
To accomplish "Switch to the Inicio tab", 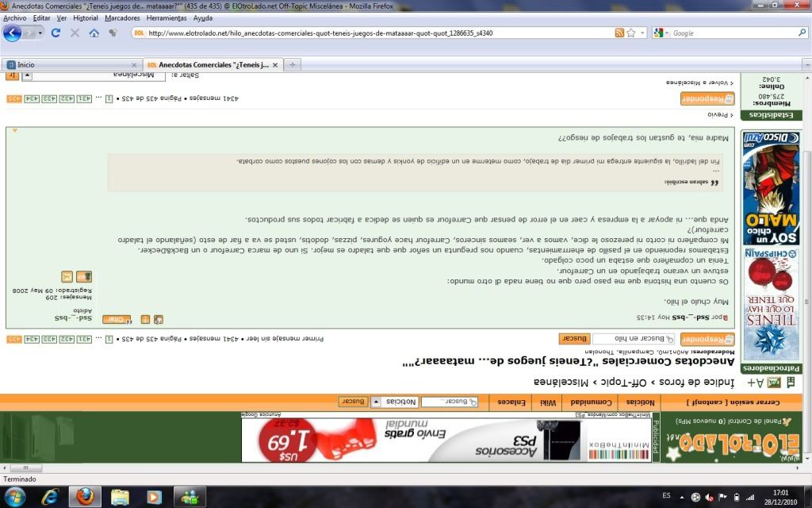I will tap(71, 65).
